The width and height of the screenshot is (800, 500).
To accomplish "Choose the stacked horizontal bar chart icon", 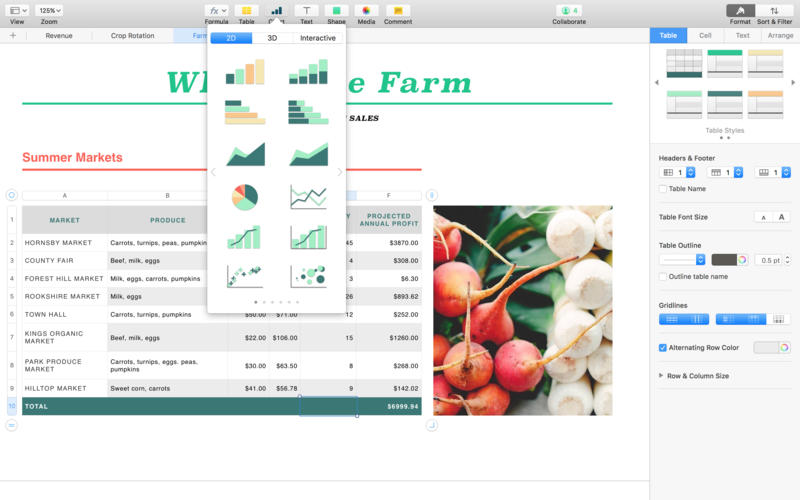I will coord(308,112).
